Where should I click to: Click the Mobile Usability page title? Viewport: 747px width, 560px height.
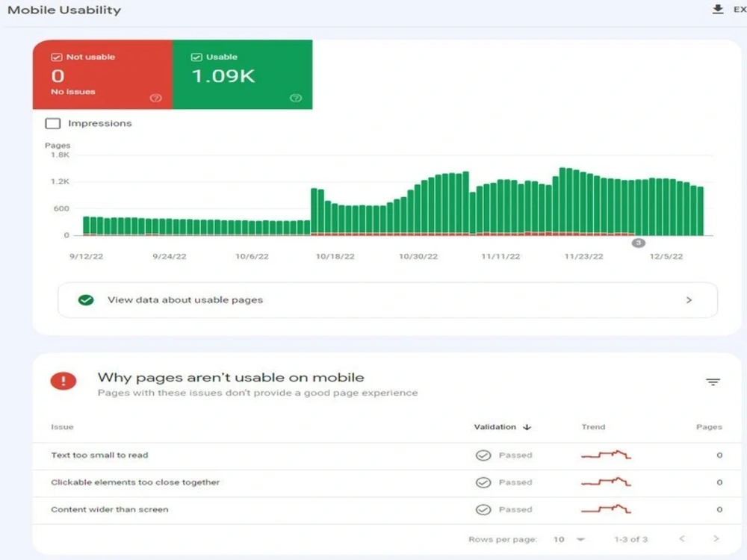coord(64,10)
